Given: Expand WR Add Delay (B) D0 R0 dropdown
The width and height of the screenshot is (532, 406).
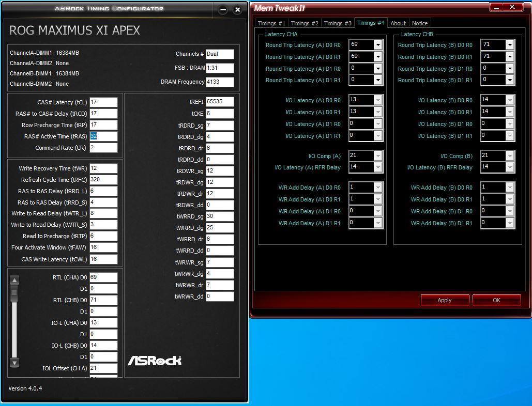Looking at the screenshot, I should 510,188.
